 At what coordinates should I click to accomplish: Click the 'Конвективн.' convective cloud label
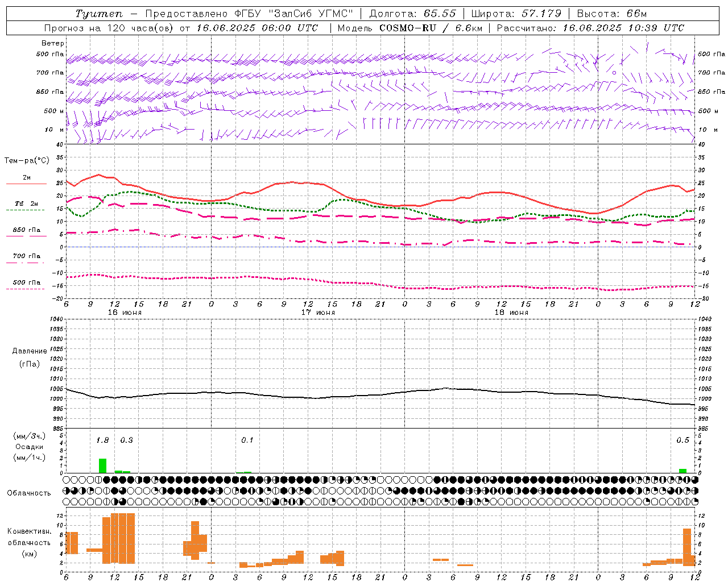click(x=30, y=531)
